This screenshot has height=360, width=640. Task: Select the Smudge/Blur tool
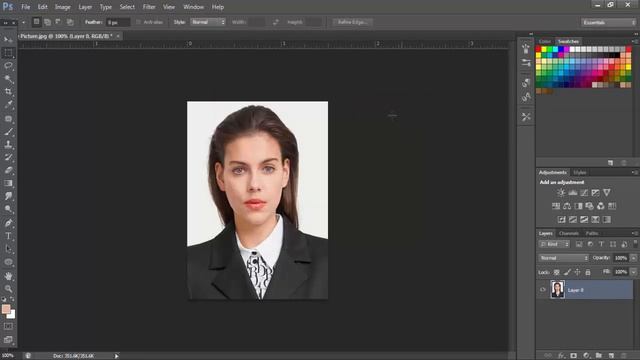(8, 196)
